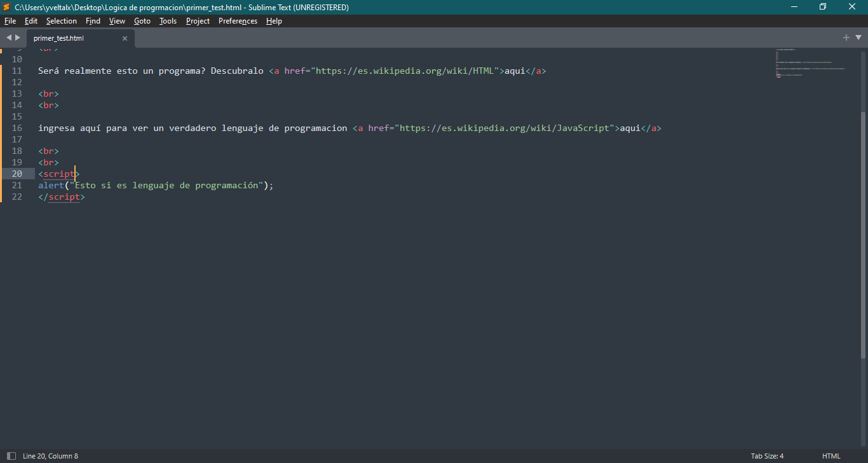The image size is (868, 463).
Task: Open the Help menu
Action: coord(274,21)
